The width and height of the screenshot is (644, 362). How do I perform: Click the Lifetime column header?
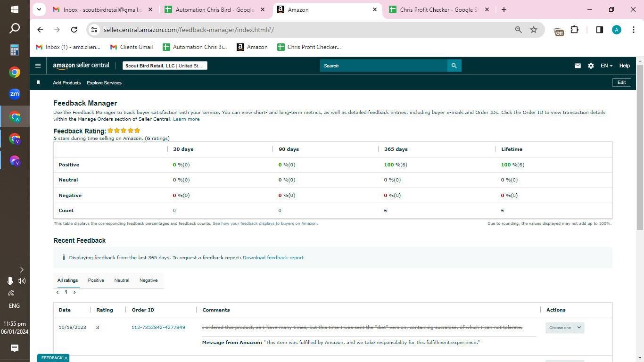coord(512,149)
